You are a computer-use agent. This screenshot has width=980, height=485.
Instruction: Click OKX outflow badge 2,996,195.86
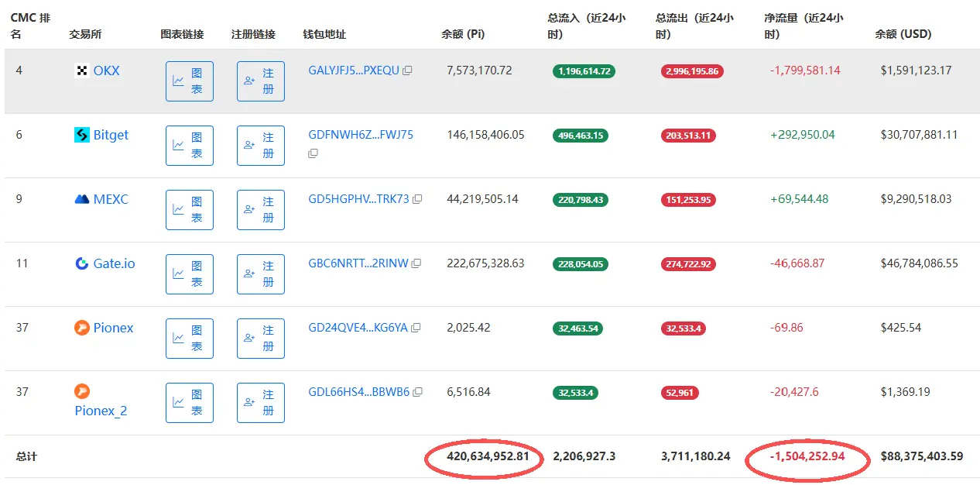click(x=692, y=71)
